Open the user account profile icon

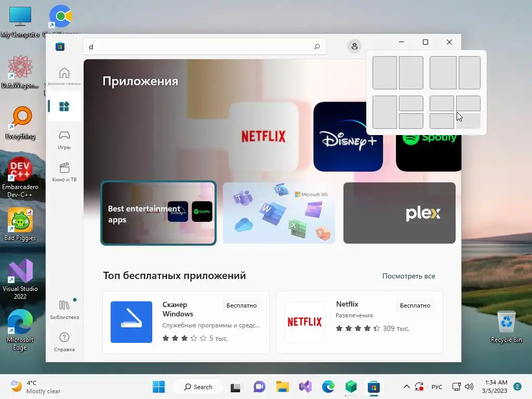coord(354,46)
